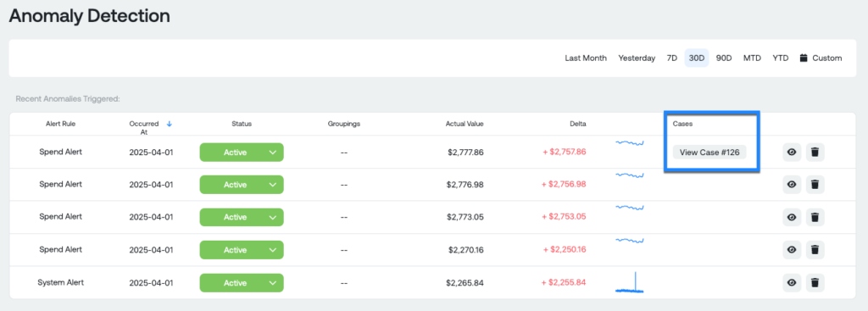
Task: Delete the $2,777.86 Spend Alert row
Action: (815, 153)
